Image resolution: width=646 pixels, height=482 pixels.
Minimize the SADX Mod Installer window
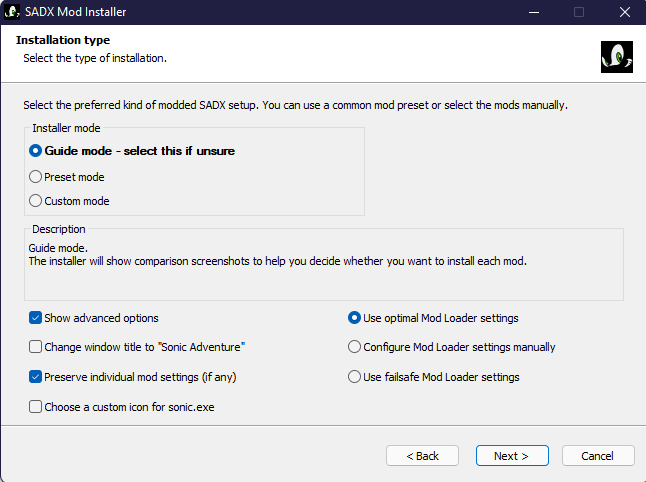[533, 12]
